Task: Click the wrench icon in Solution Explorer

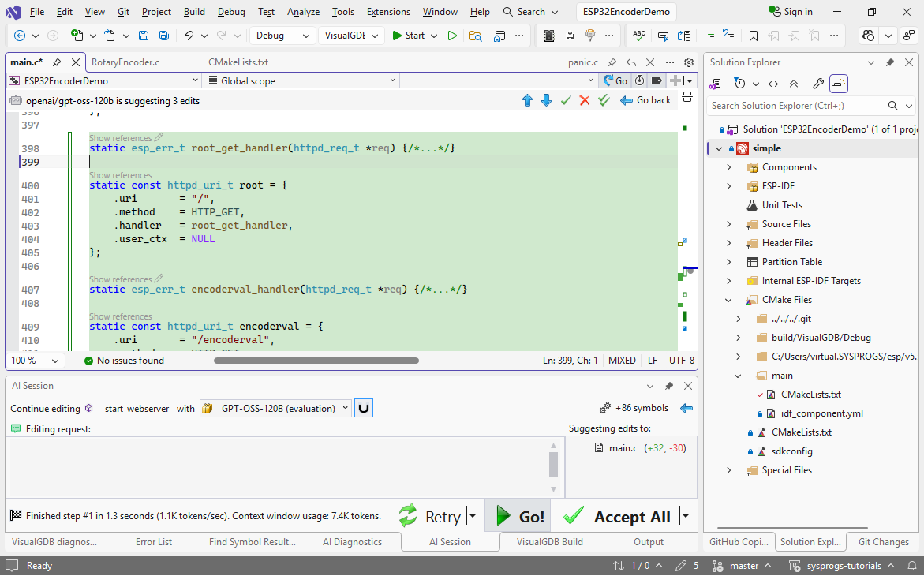Action: click(818, 84)
